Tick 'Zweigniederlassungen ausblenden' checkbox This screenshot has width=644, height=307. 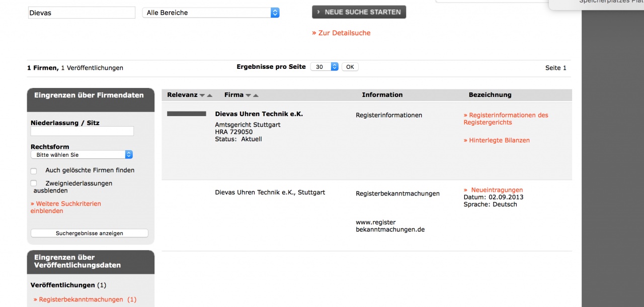click(x=34, y=183)
